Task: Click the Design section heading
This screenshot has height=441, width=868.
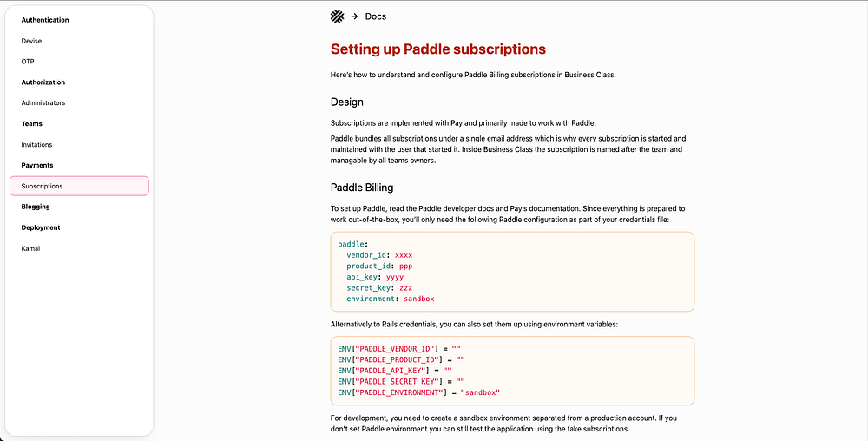Action: (347, 102)
